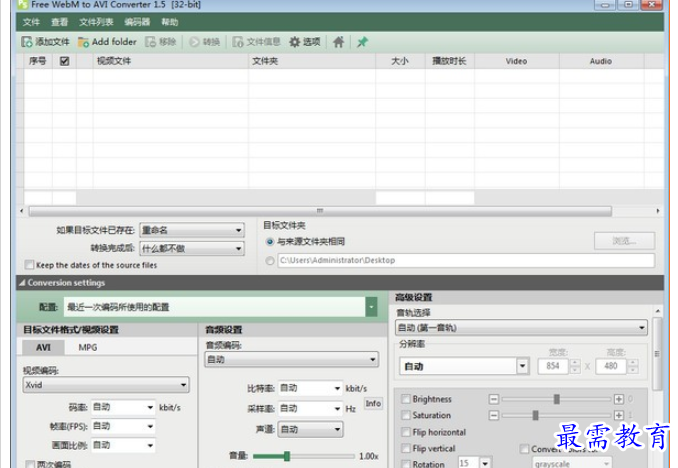Screen dimensions: 678x468
Task: Enable the 两次编码 two-pass checkbox
Action: (30, 465)
